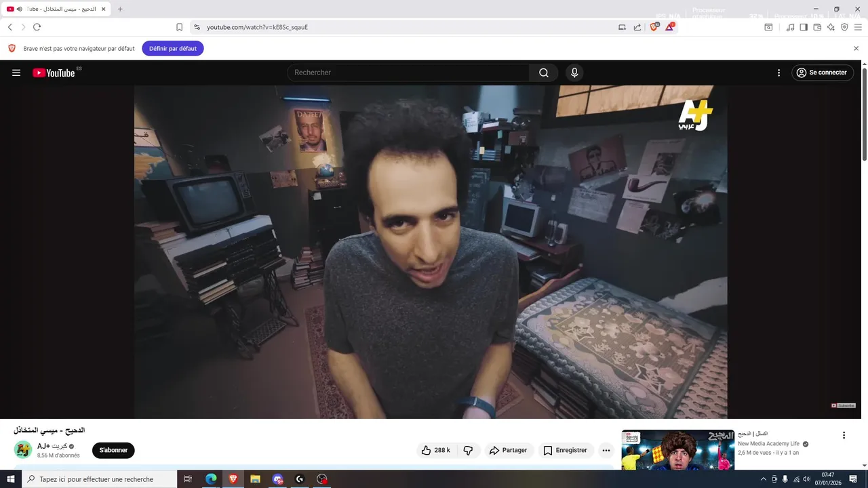868x488 pixels.
Task: View site info icon beside the URL
Action: click(197, 27)
